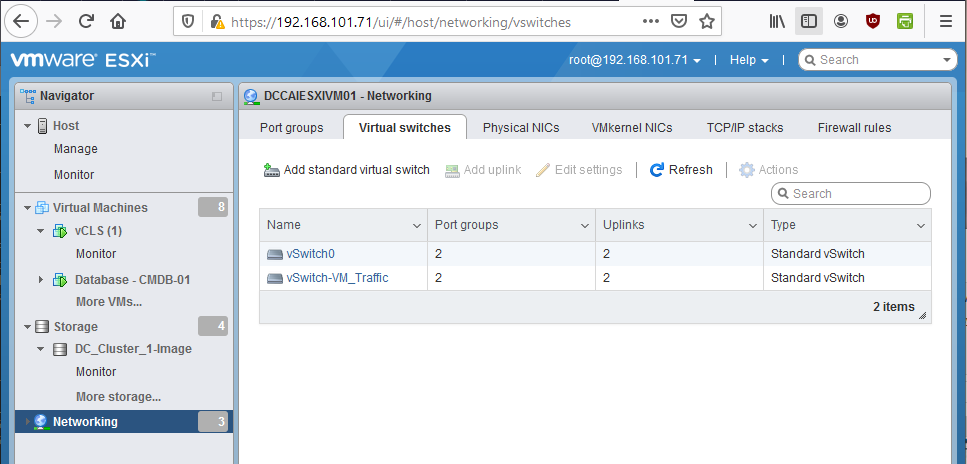This screenshot has height=464, width=967.
Task: Open the root@192.168.101.71 user dropdown
Action: pos(635,60)
